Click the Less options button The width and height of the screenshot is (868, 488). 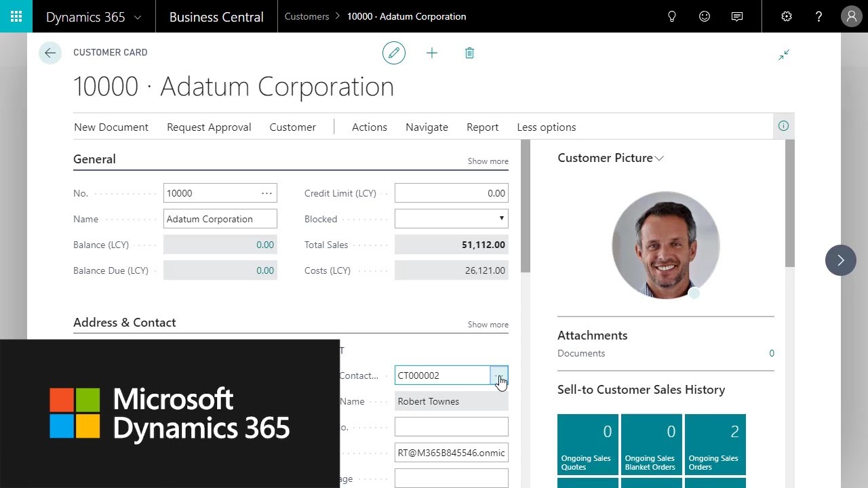tap(546, 127)
